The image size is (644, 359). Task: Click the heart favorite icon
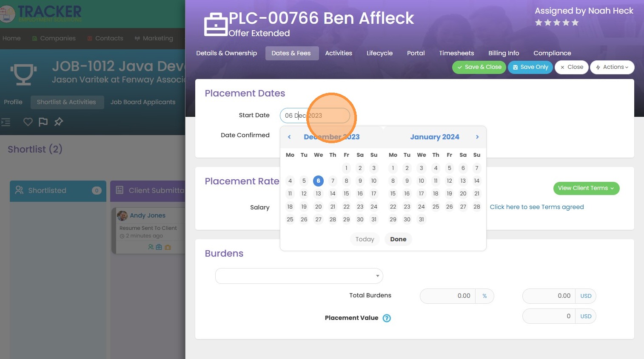tap(28, 122)
